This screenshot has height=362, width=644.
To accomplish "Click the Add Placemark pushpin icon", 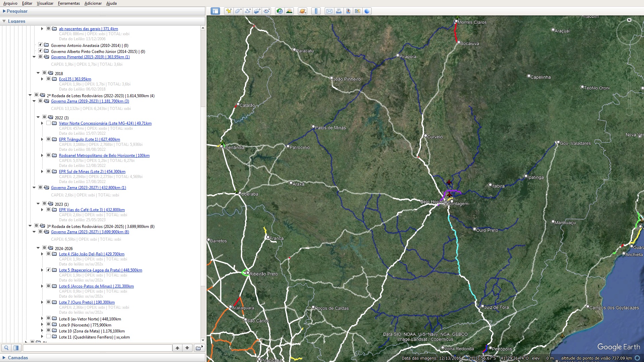I will (229, 11).
